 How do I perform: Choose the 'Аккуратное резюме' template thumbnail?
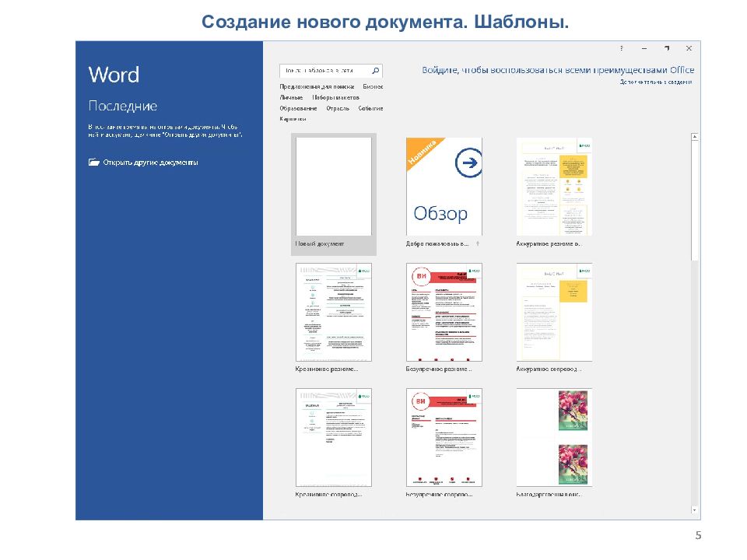(555, 187)
